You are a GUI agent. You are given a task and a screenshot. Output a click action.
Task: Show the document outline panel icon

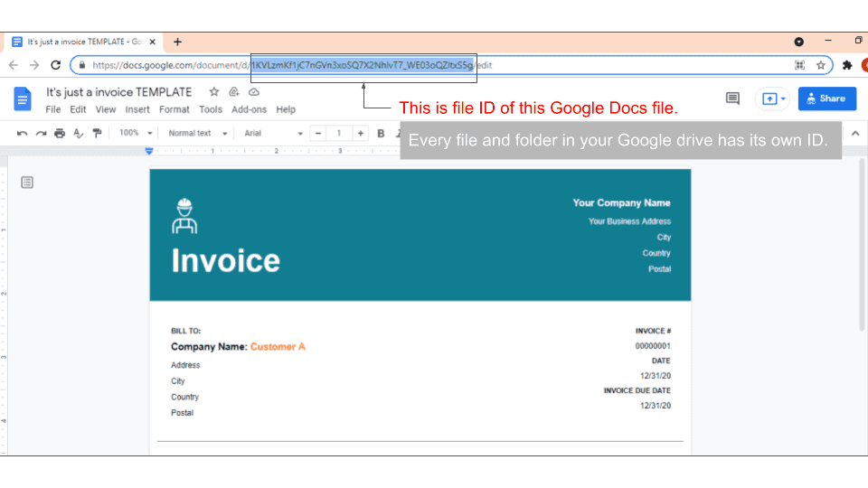27,183
